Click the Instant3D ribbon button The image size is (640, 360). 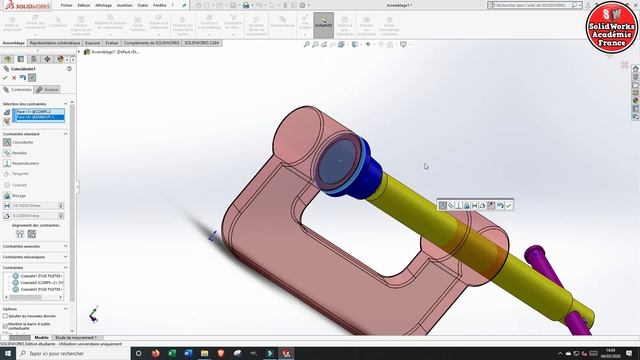323,25
